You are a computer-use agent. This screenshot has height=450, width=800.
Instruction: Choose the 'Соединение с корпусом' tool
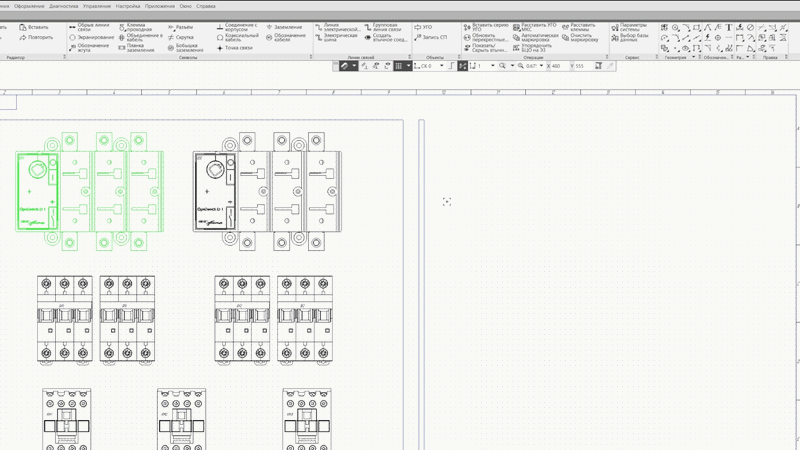[237, 27]
